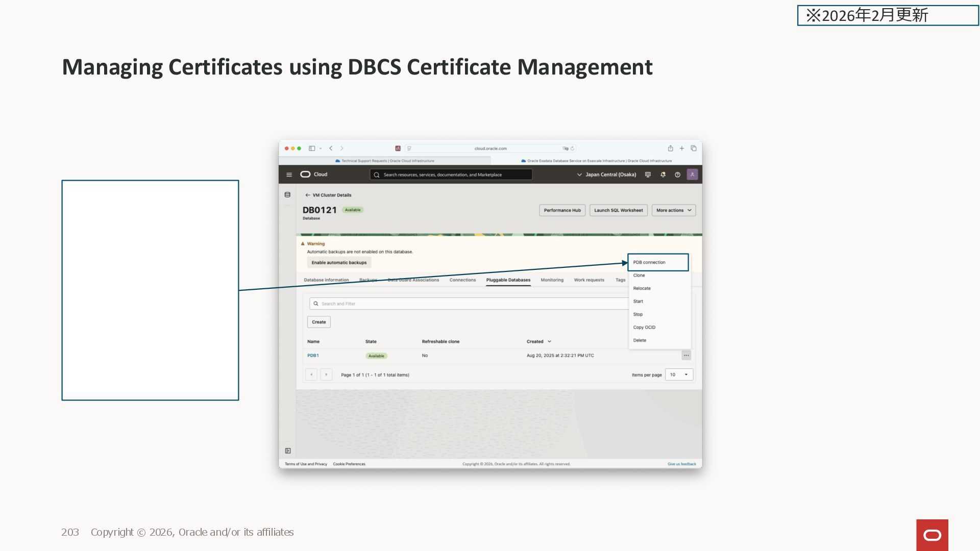
Task: Switch to the Monitoring tab
Action: click(552, 280)
